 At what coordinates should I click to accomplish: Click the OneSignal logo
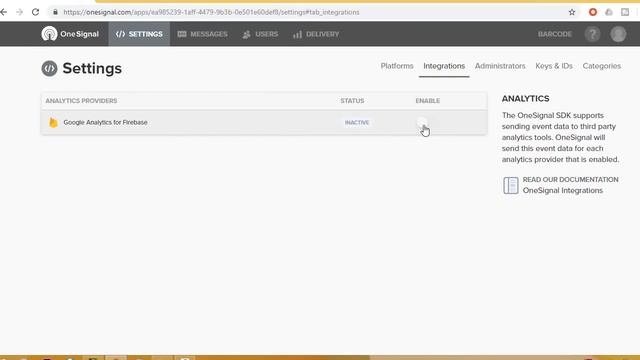click(70, 34)
